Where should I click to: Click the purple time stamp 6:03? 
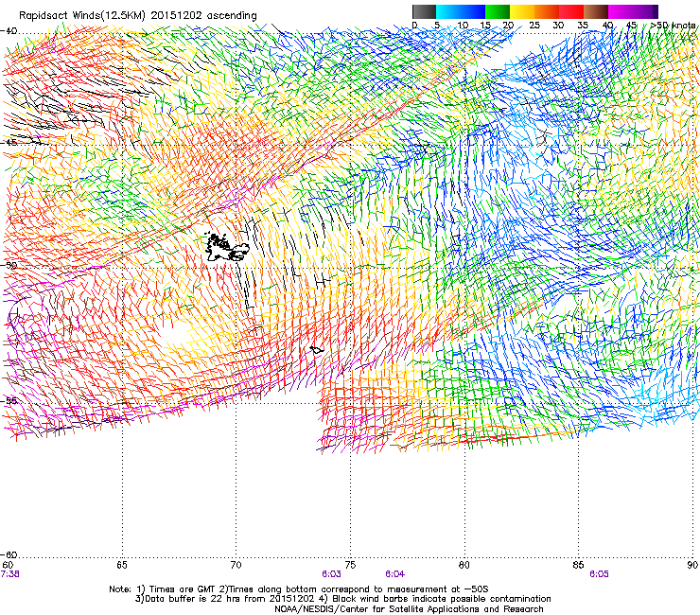(331, 574)
